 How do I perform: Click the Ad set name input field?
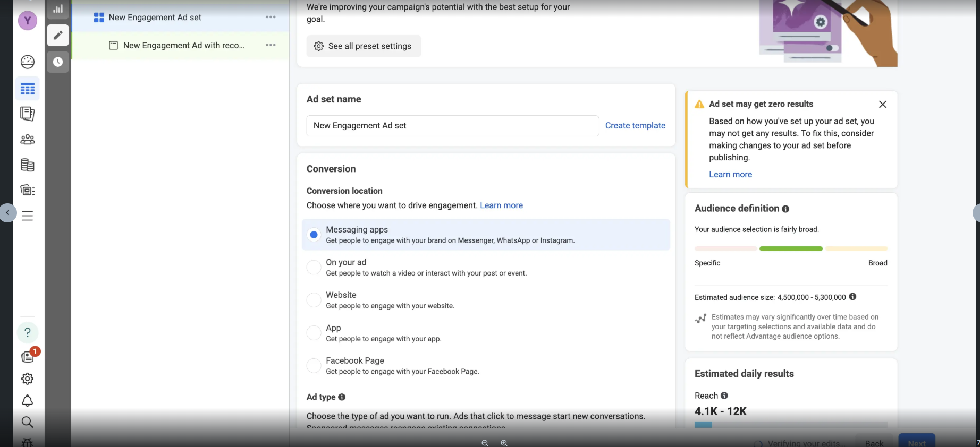click(452, 126)
